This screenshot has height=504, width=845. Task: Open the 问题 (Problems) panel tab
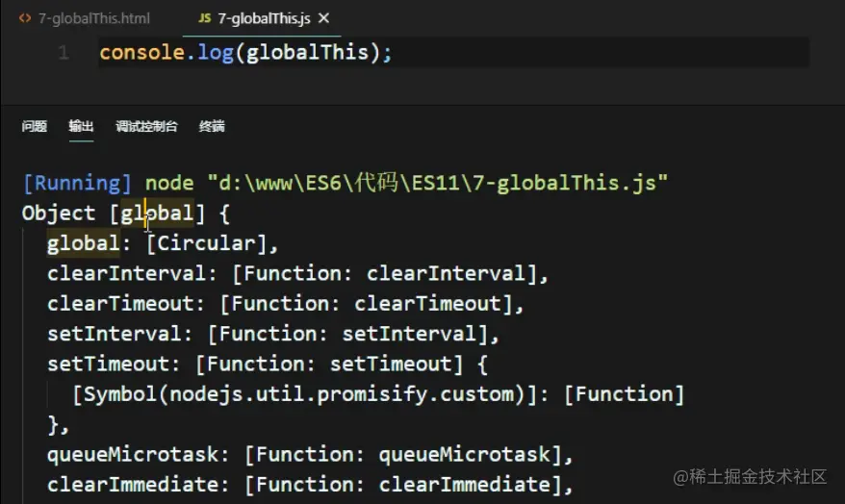[35, 127]
